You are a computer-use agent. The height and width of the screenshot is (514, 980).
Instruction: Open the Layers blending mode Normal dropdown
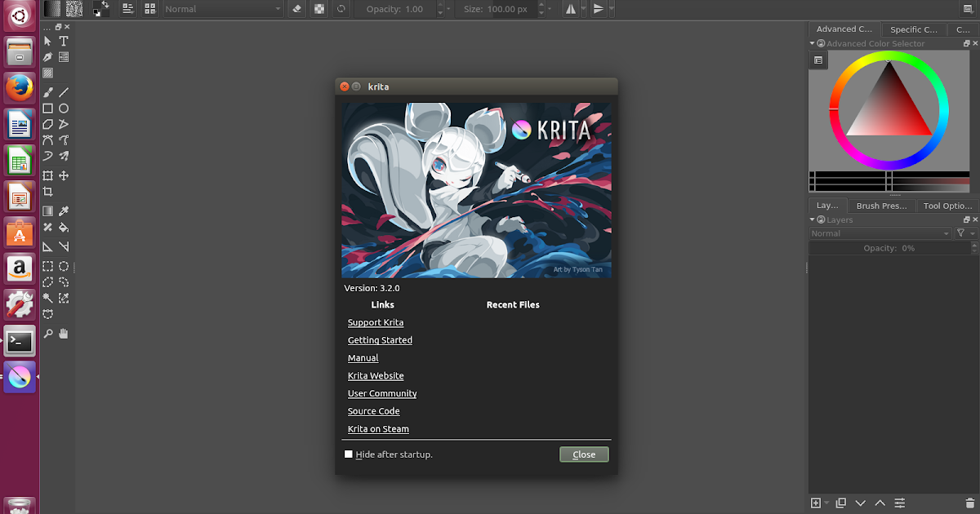click(880, 233)
